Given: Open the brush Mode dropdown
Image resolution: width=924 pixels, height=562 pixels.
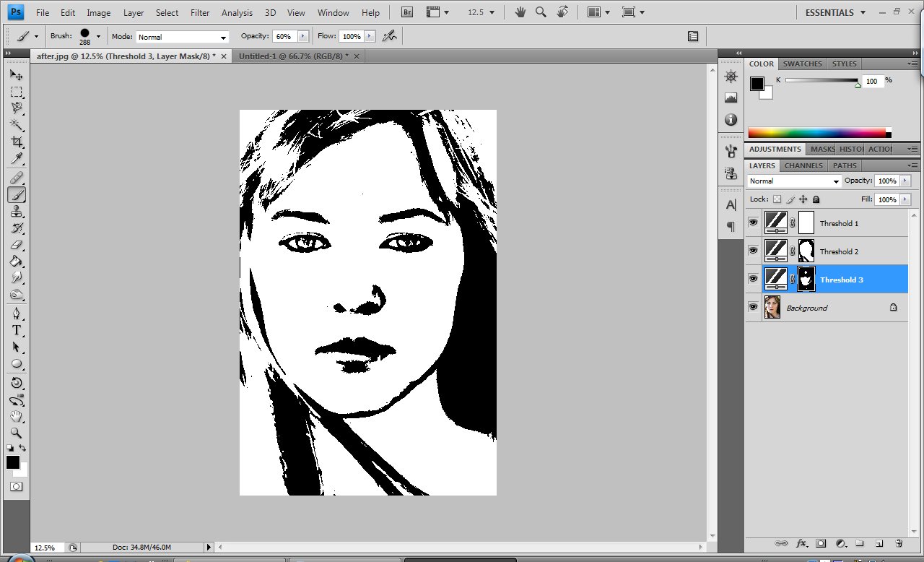Looking at the screenshot, I should tap(183, 37).
